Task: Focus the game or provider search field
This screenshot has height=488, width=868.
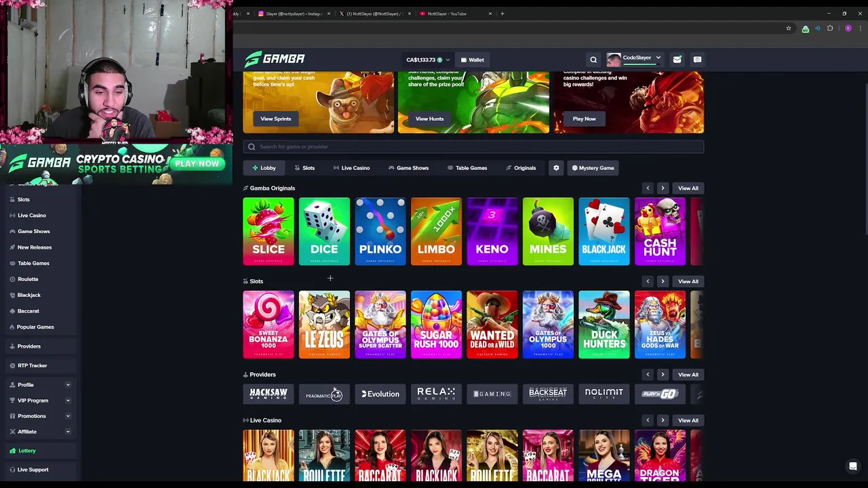Action: coord(473,146)
